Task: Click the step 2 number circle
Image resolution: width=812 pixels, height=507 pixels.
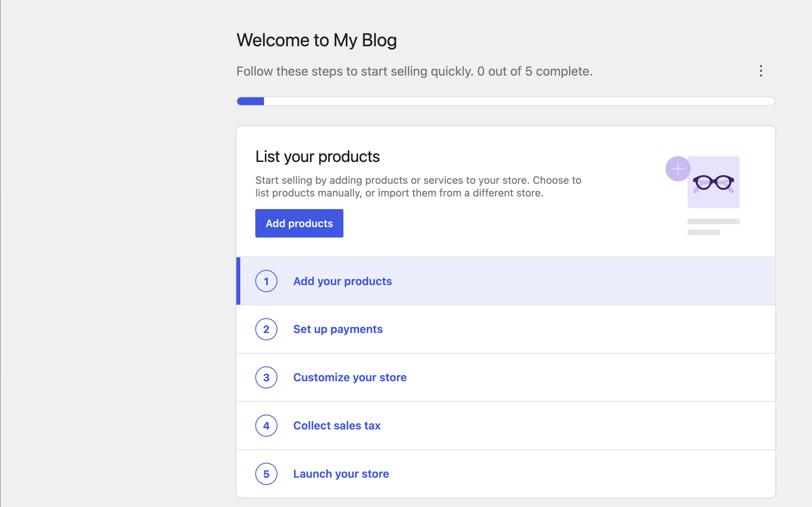Action: pos(266,329)
